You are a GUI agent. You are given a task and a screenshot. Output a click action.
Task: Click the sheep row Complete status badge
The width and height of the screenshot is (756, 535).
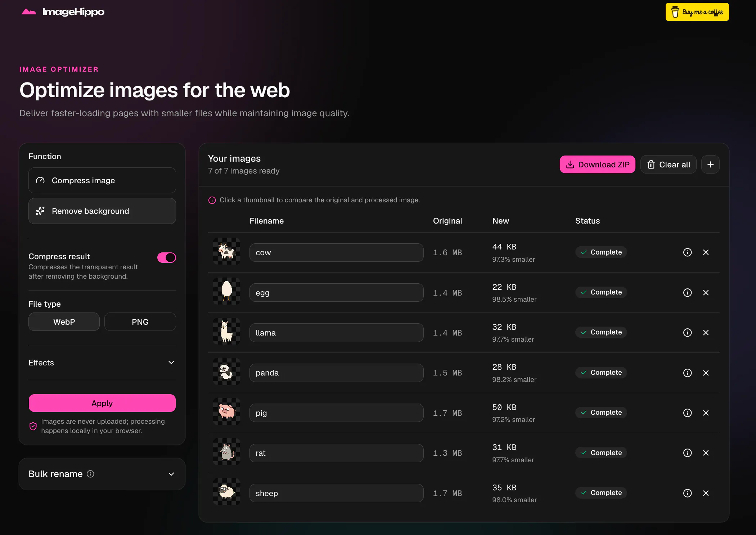click(601, 493)
